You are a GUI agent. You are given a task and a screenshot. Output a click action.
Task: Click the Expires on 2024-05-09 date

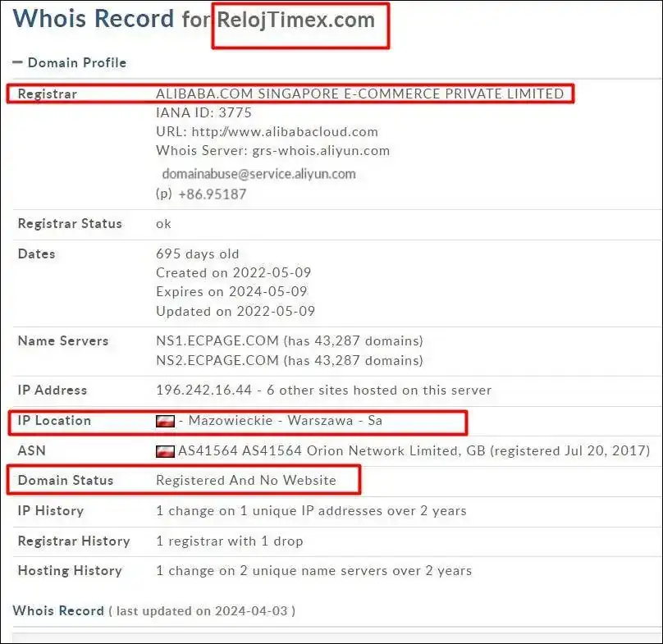coord(231,291)
